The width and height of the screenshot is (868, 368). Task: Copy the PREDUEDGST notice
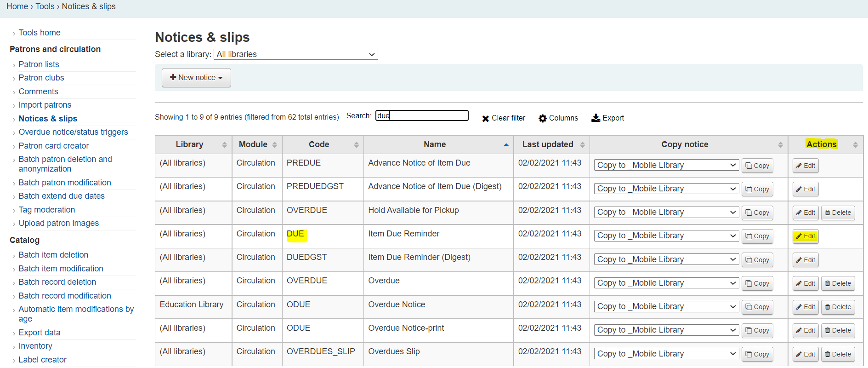click(x=757, y=189)
